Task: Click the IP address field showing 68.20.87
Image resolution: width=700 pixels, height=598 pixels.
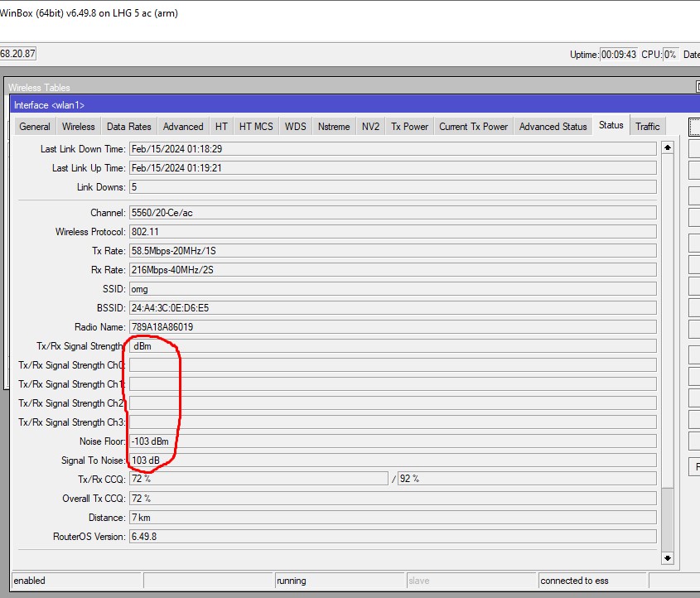Action: coord(17,54)
